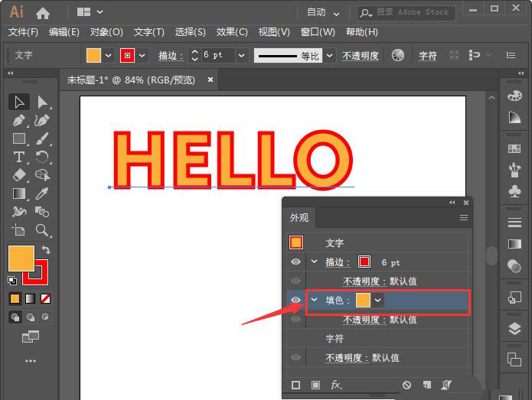Click the 不透明度 link in control bar

361,56
